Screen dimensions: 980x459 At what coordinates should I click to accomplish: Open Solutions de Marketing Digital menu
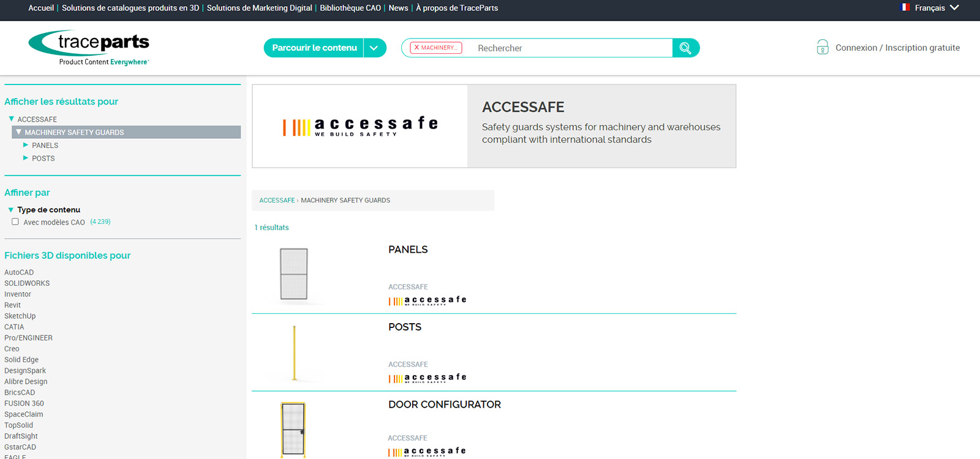(x=260, y=8)
